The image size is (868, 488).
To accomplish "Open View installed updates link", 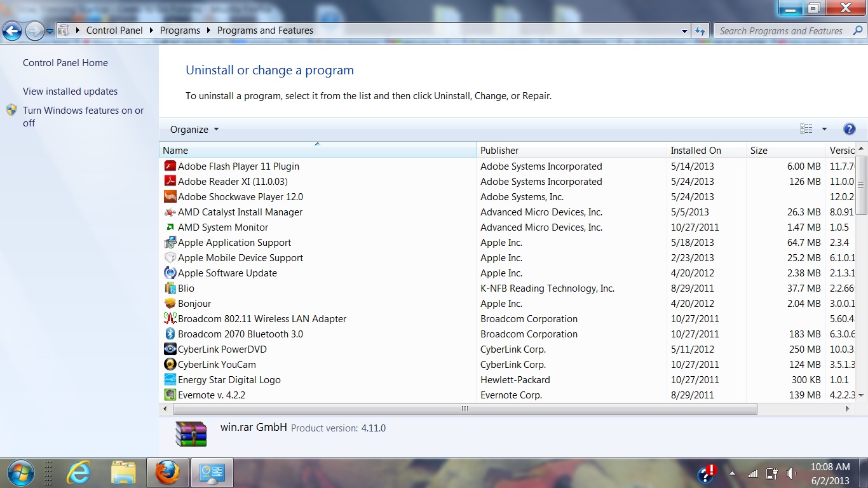I will [70, 91].
